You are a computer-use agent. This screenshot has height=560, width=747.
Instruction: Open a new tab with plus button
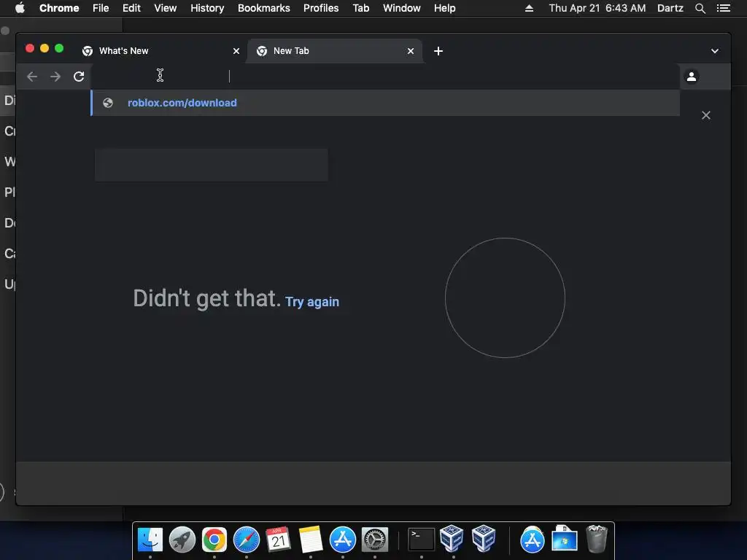[438, 51]
